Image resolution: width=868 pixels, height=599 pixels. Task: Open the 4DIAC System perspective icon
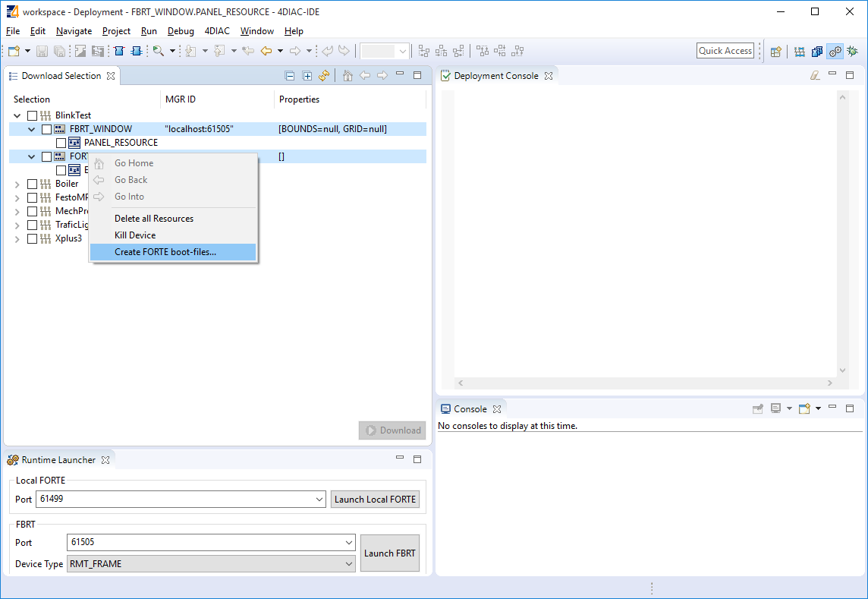[800, 51]
